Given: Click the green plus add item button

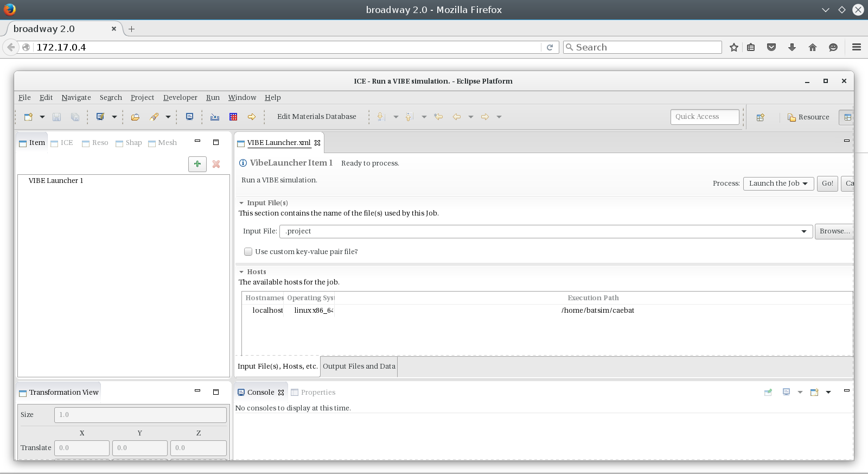Looking at the screenshot, I should pos(197,164).
